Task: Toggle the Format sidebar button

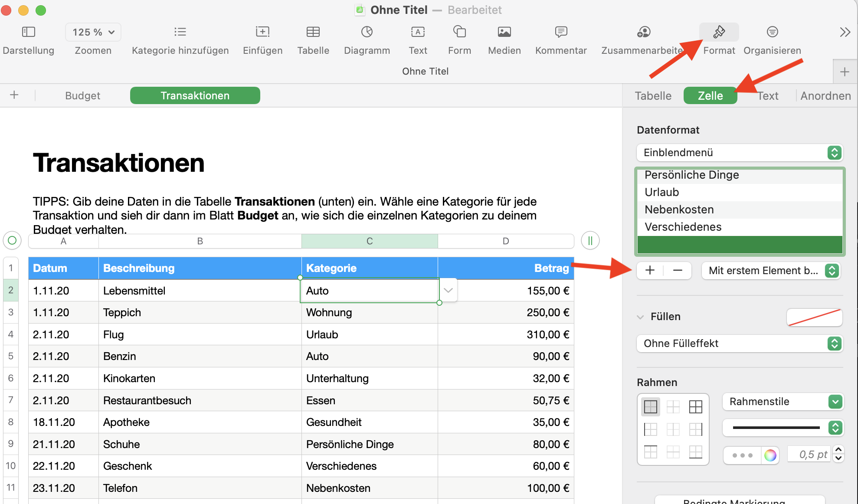Action: (x=719, y=32)
